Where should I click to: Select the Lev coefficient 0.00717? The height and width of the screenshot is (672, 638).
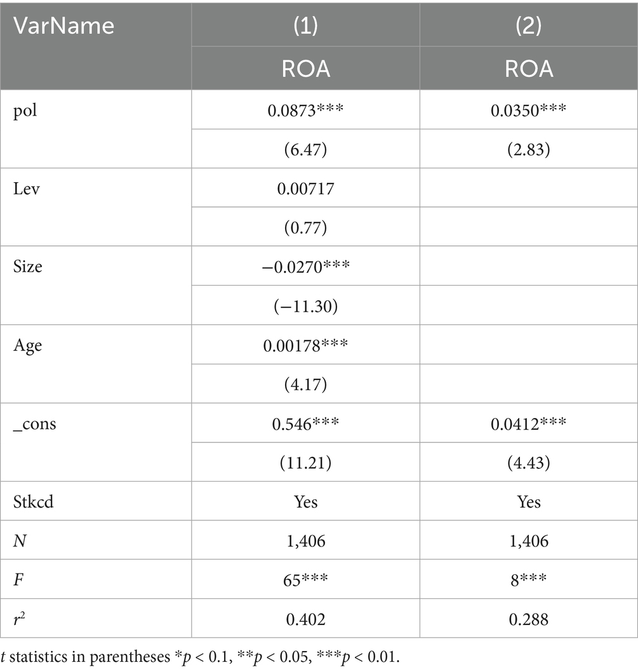click(x=305, y=188)
